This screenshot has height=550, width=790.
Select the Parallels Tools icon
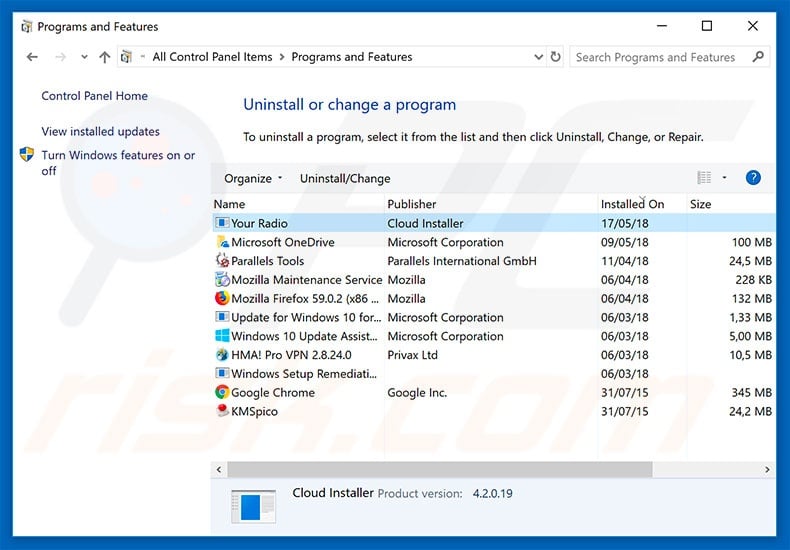tap(222, 260)
